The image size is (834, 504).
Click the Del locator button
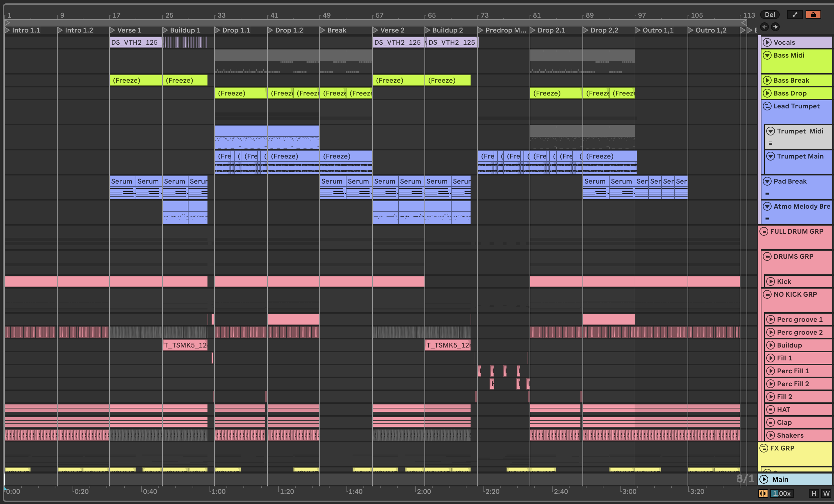(770, 15)
